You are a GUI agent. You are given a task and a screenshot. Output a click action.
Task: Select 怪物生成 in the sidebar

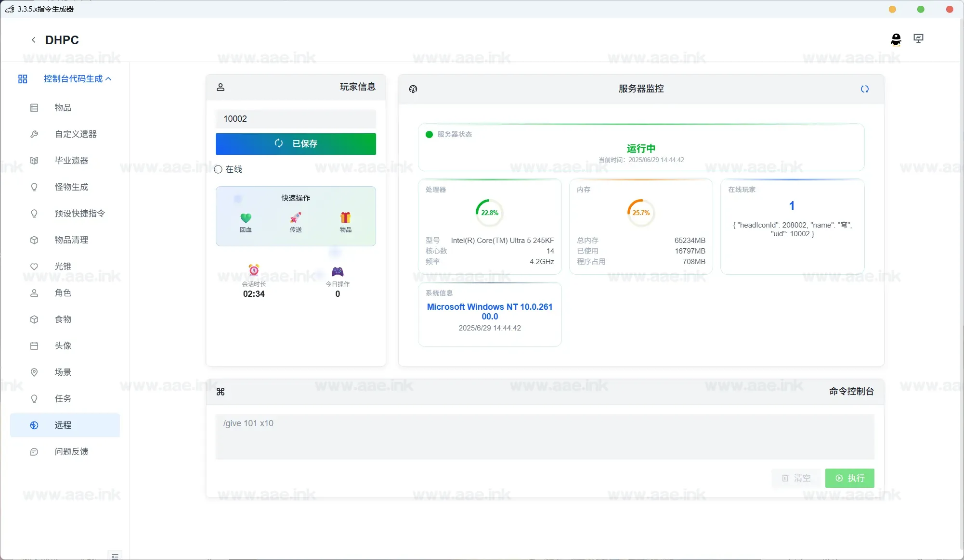tap(71, 187)
